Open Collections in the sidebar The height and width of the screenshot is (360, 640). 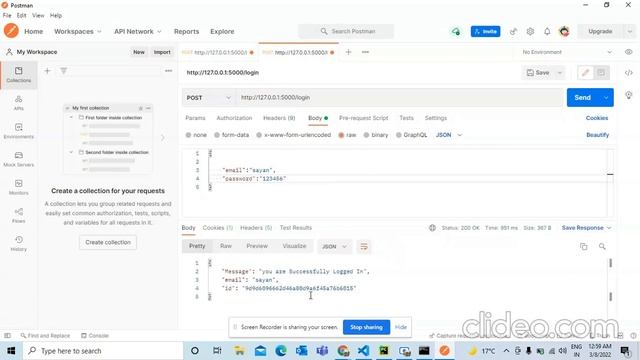[x=19, y=75]
